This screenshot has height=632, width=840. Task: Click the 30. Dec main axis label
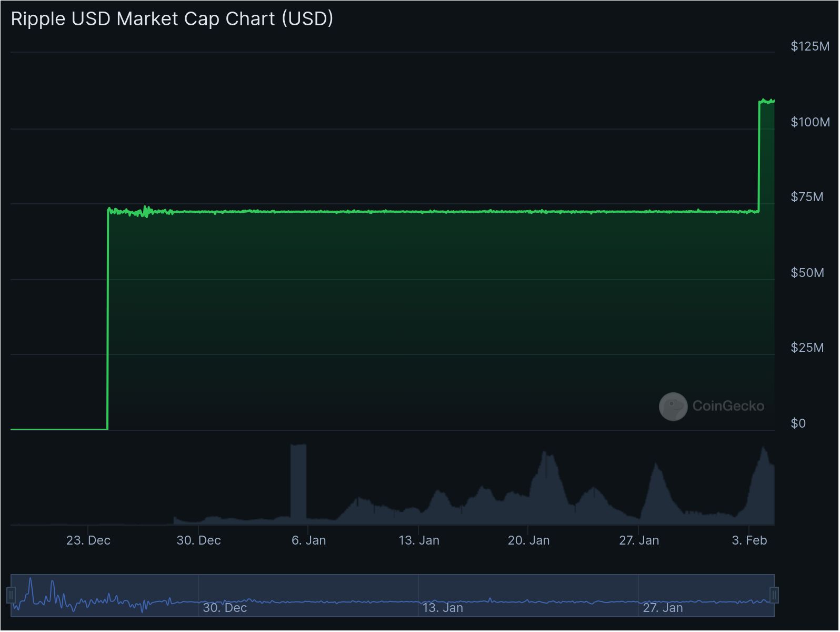coord(198,540)
